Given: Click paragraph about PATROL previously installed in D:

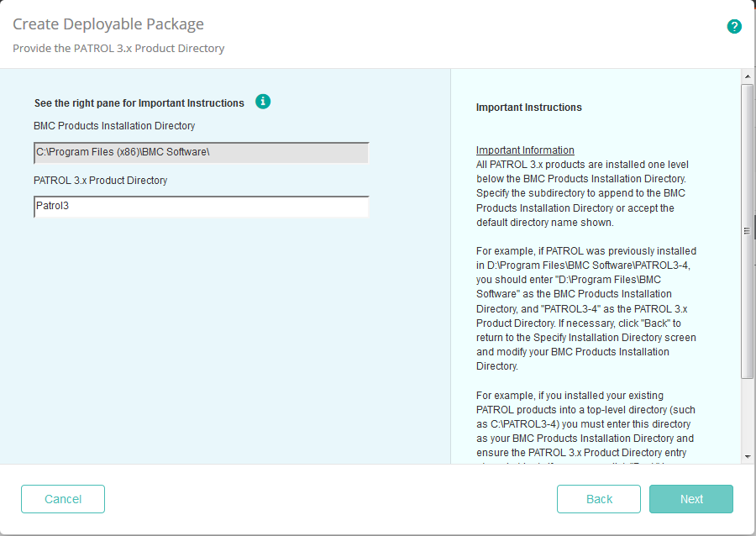Looking at the screenshot, I should click(x=585, y=308).
